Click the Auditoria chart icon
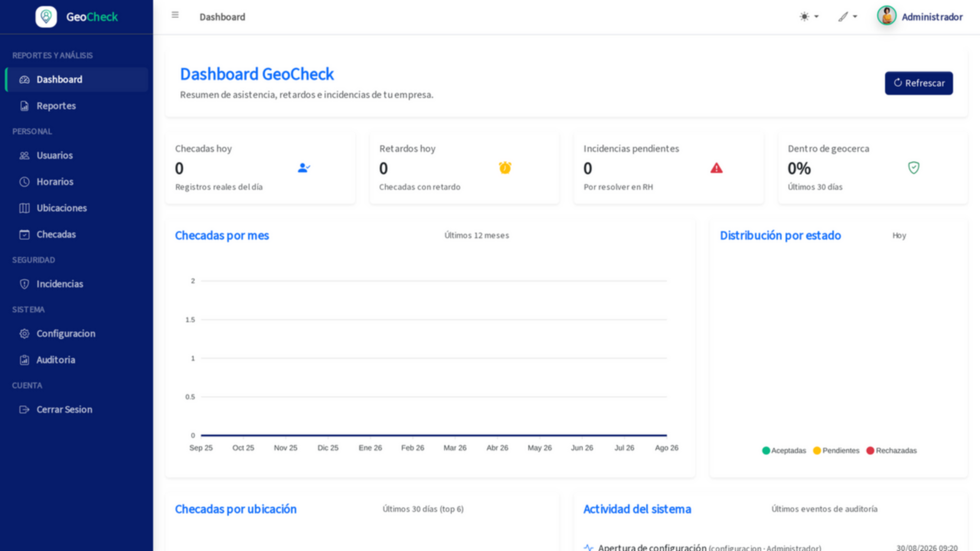The height and width of the screenshot is (551, 980). coord(24,360)
